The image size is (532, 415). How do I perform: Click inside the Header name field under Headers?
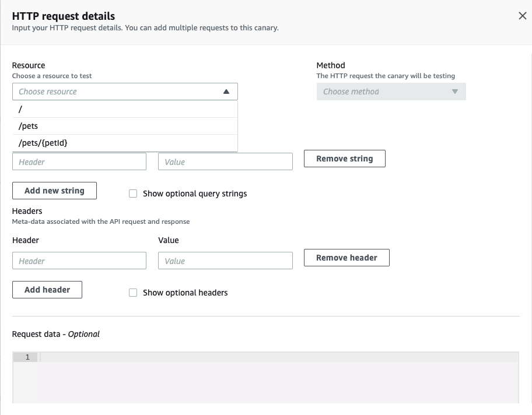click(x=79, y=261)
